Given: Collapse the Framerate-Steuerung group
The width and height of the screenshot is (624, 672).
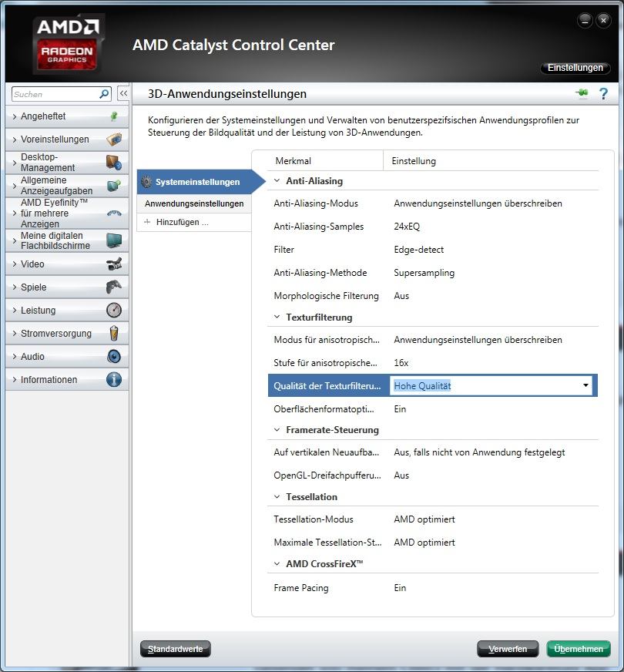Looking at the screenshot, I should pos(277,430).
